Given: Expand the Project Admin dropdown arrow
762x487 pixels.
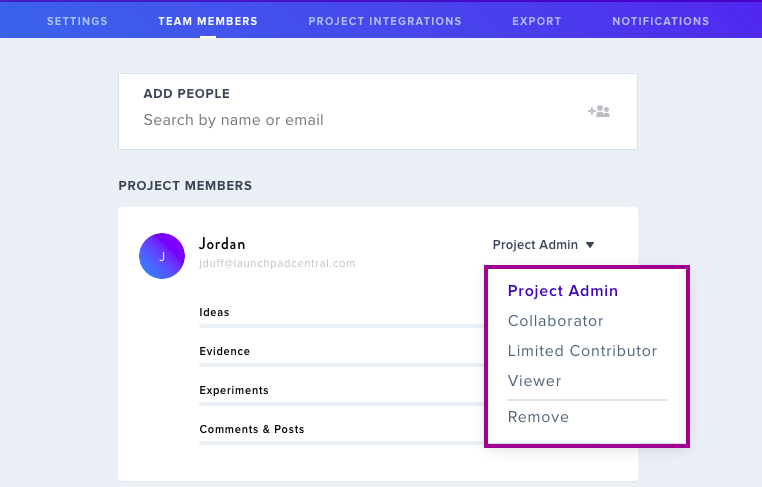Looking at the screenshot, I should pyautogui.click(x=590, y=245).
